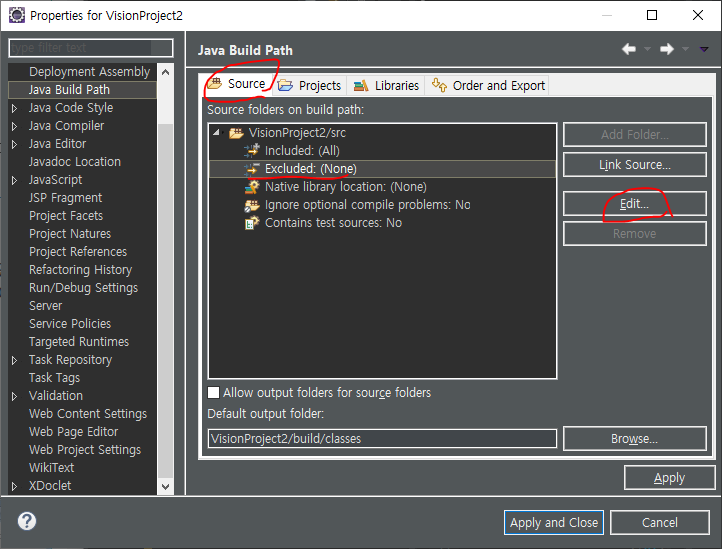Click the Browse button
Viewport: 722px width, 549px height.
pos(635,438)
